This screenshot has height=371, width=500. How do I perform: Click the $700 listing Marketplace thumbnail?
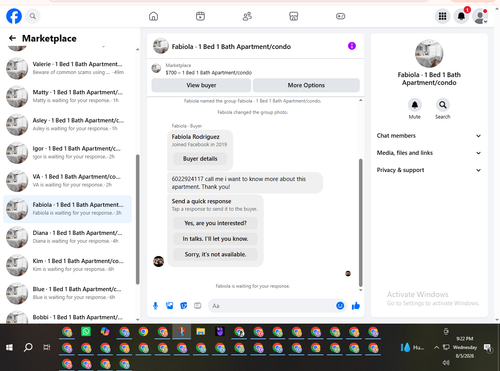(x=156, y=68)
